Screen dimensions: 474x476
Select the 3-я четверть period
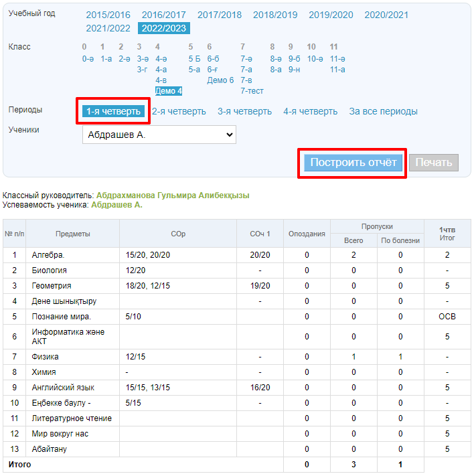pyautogui.click(x=244, y=112)
